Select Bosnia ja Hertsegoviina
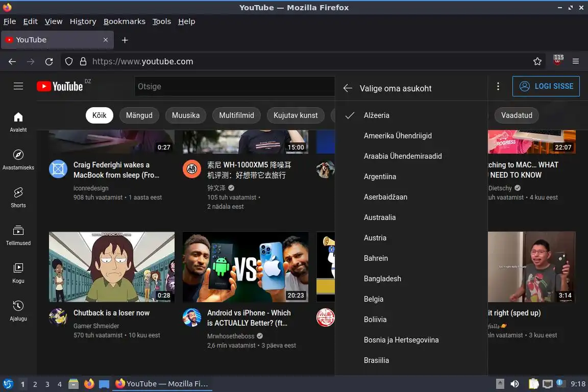Screen dimensions: 588x392 411,340
